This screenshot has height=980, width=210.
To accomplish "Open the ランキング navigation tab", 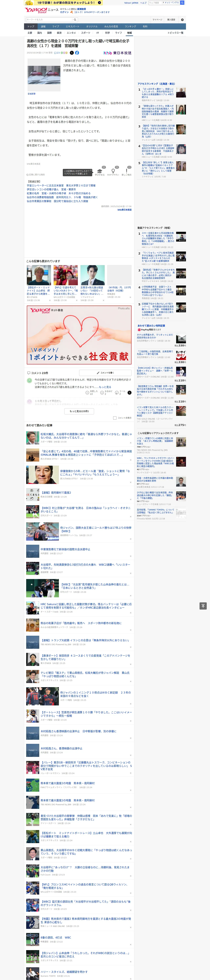I will [x=130, y=27].
